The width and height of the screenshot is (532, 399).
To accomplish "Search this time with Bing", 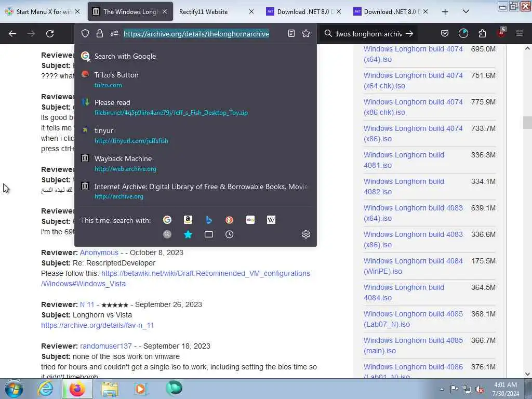I will [x=209, y=220].
